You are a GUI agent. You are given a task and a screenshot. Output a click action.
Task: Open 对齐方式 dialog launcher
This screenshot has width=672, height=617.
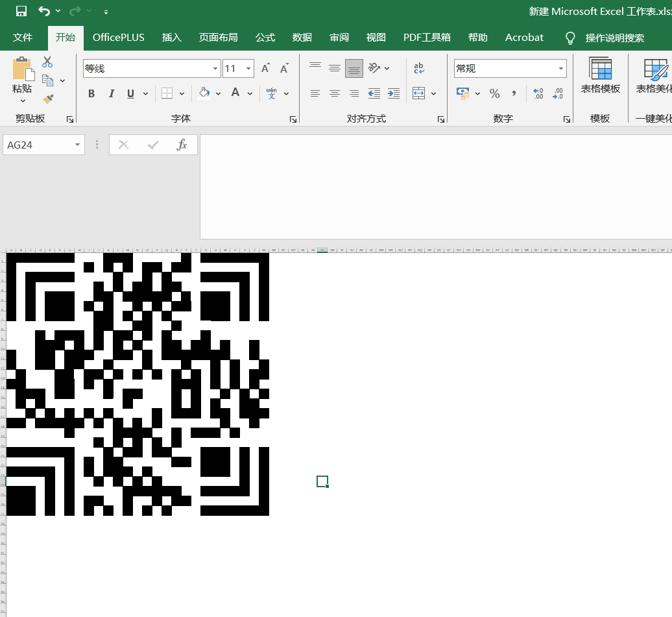(440, 119)
